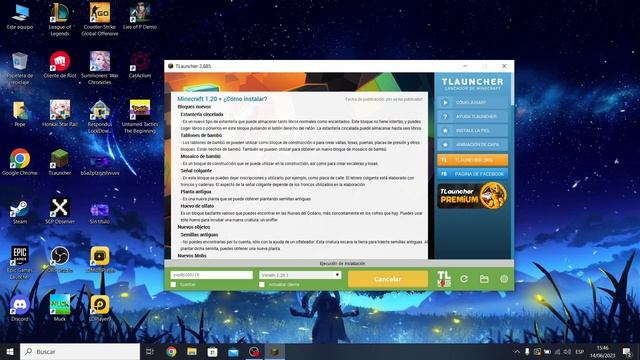Select OBS Studio desktop icon
The width and height of the screenshot is (640, 360).
click(x=60, y=260)
